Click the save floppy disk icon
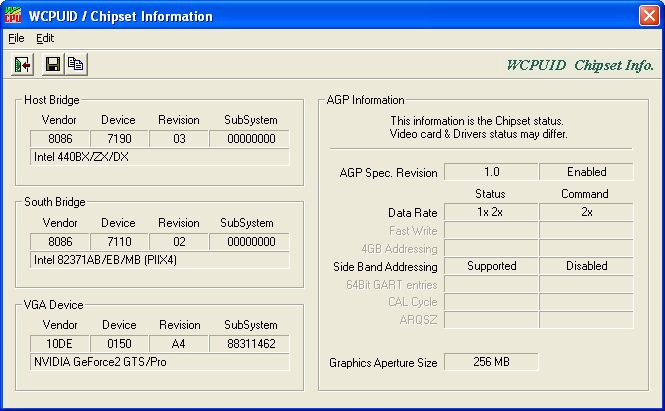 click(x=53, y=64)
